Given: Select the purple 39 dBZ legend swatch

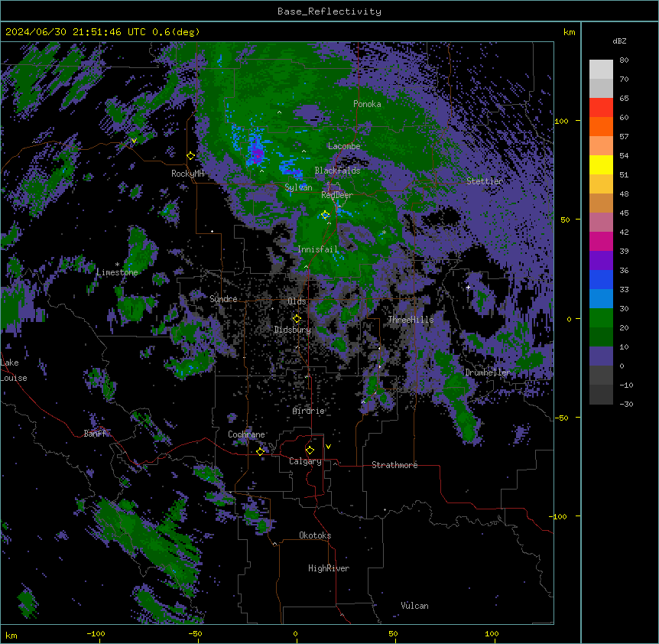Looking at the screenshot, I should click(601, 261).
